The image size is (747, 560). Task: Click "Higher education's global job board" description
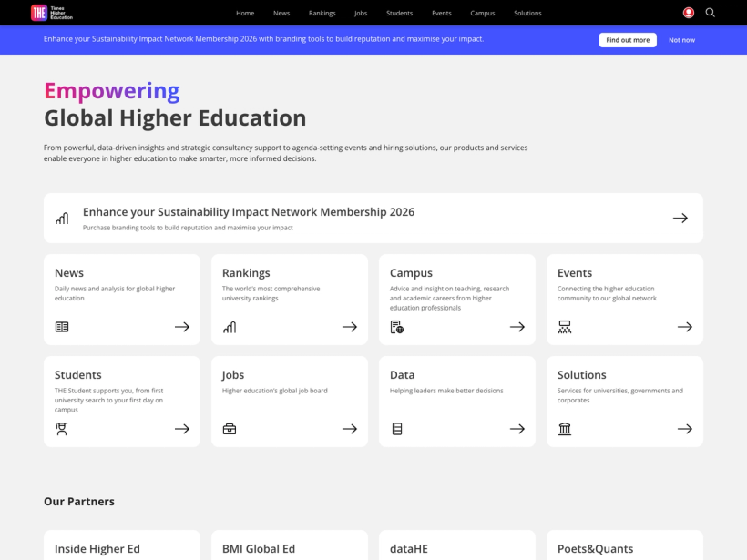click(275, 391)
